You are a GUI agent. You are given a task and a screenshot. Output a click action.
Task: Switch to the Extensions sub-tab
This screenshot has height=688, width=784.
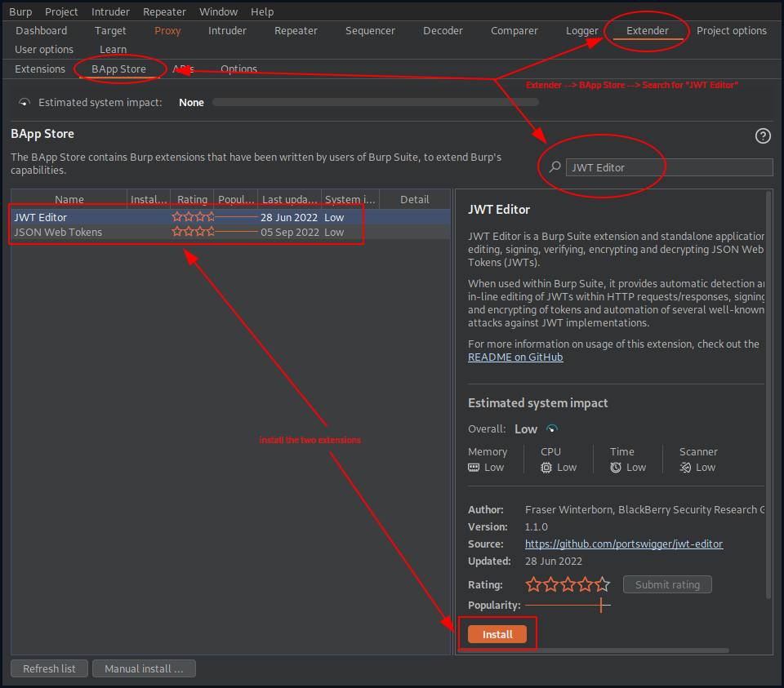coord(39,69)
